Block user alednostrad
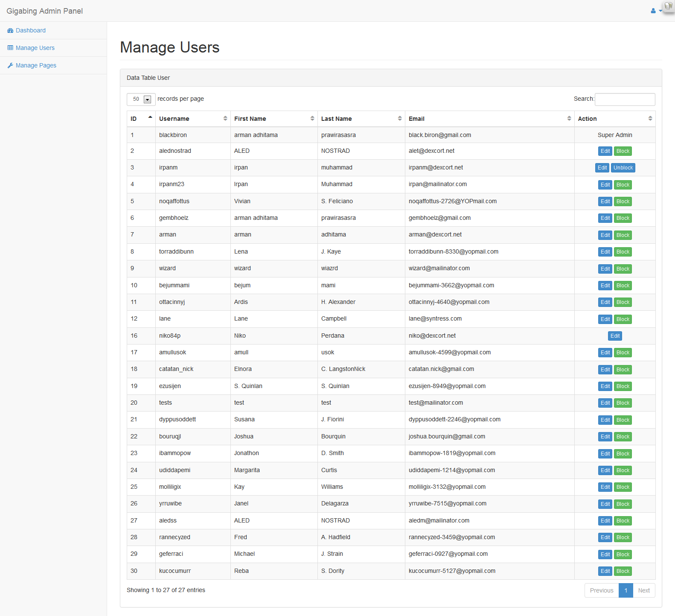The height and width of the screenshot is (616, 675). point(623,151)
